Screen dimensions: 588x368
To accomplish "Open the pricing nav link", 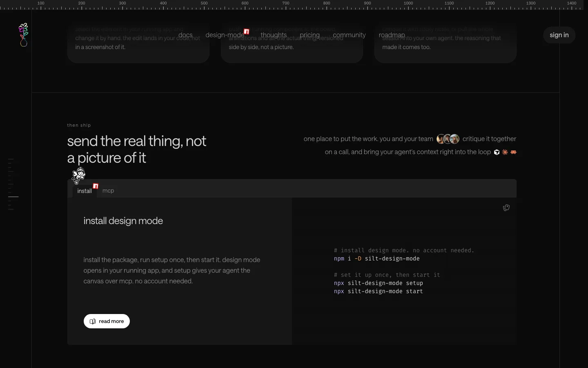I will pyautogui.click(x=310, y=35).
